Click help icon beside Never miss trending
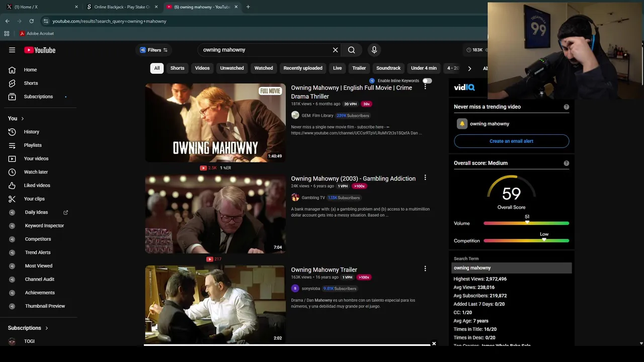The height and width of the screenshot is (362, 644). coord(567,107)
